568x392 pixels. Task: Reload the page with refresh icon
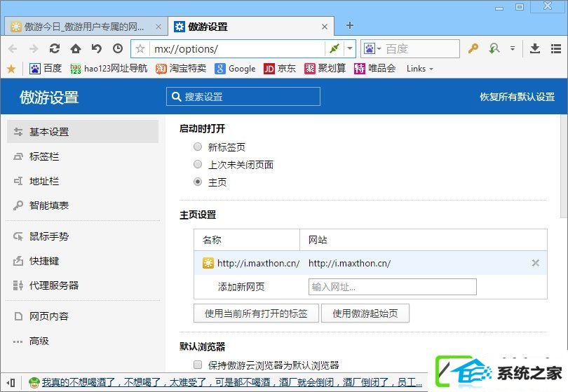pyautogui.click(x=55, y=48)
